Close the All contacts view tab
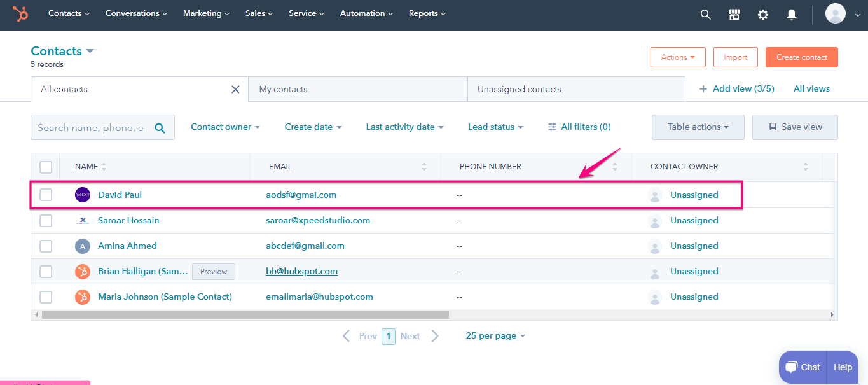The image size is (868, 385). coord(235,89)
